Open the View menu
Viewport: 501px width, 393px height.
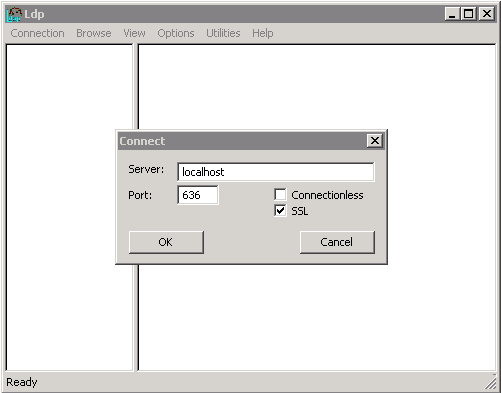pyautogui.click(x=134, y=33)
